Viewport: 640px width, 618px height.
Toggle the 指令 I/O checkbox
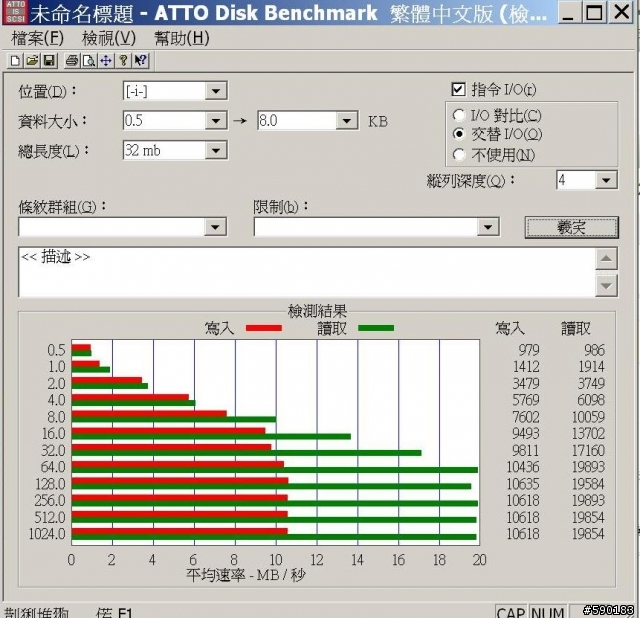(x=458, y=89)
